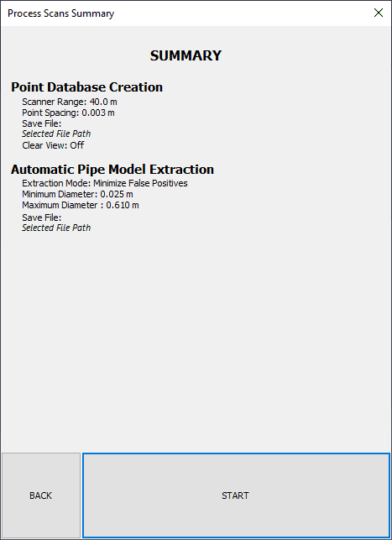This screenshot has width=392, height=540.
Task: Click the 40.0 m scanner range value
Action: (x=103, y=102)
